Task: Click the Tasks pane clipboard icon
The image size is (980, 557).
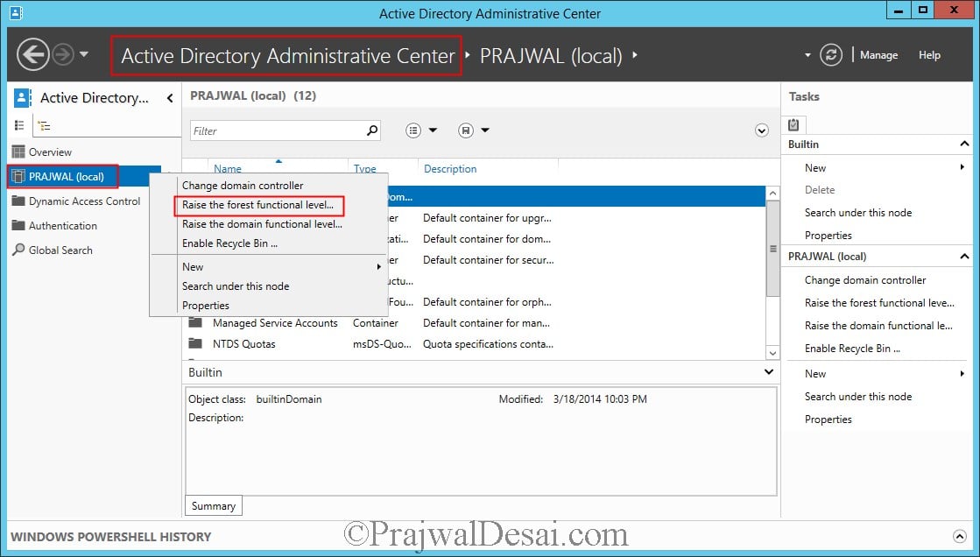Action: click(793, 124)
